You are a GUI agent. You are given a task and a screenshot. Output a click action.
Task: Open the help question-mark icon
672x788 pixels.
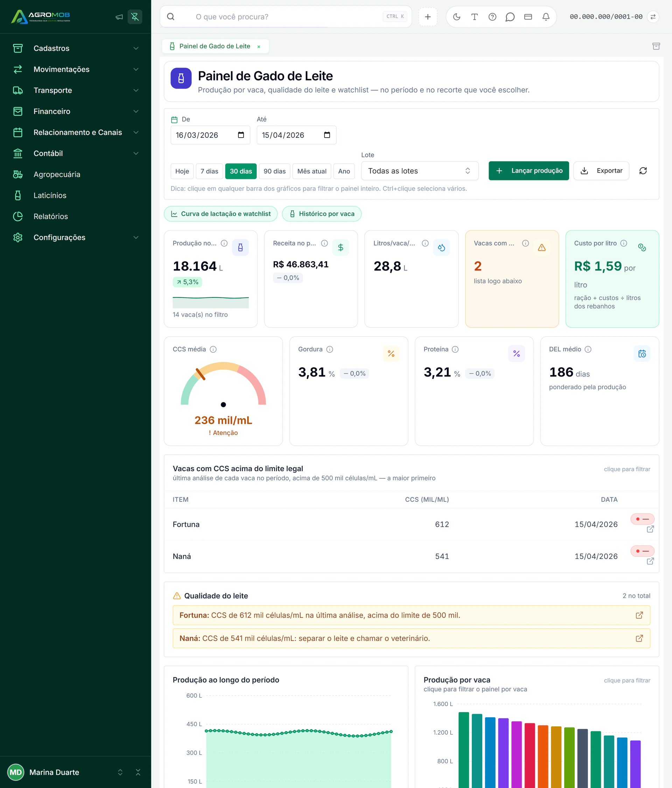click(x=492, y=17)
